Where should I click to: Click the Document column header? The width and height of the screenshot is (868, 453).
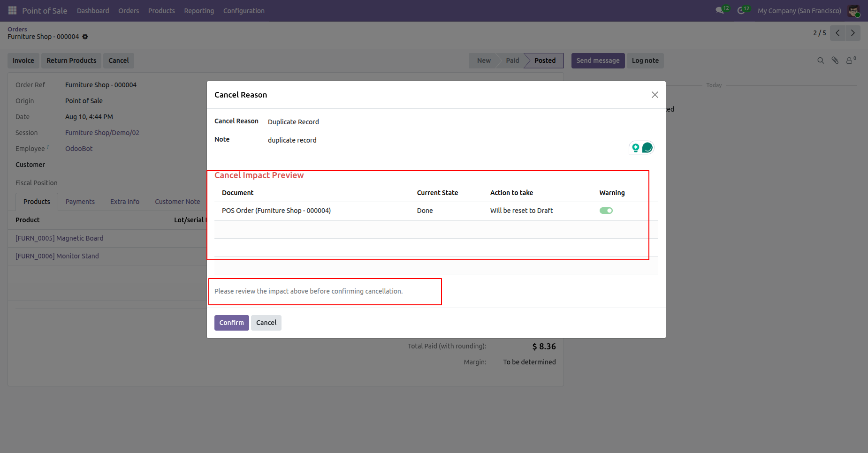point(237,193)
